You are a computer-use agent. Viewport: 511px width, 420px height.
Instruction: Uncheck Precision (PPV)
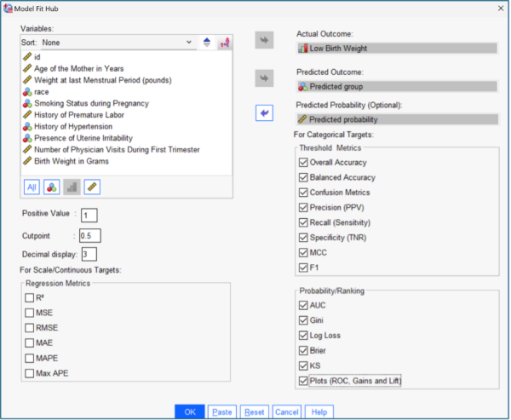click(303, 207)
